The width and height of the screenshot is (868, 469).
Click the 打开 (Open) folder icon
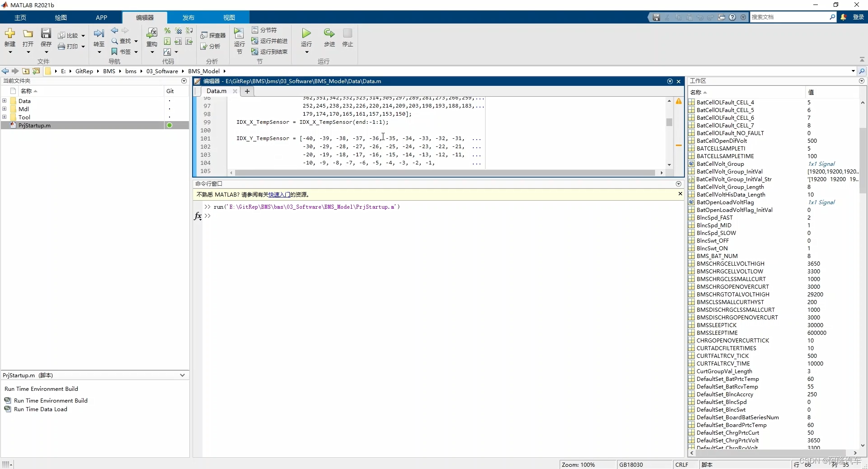pos(28,33)
